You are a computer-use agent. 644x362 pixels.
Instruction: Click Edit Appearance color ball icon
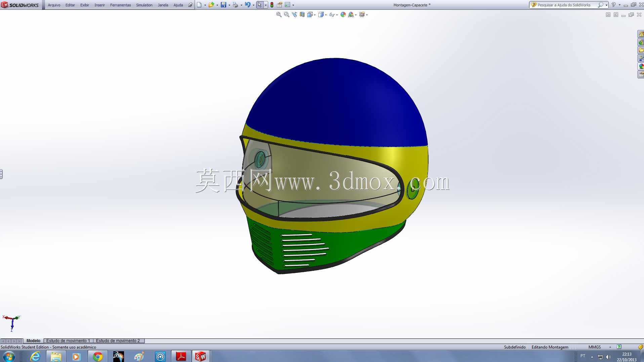point(343,14)
